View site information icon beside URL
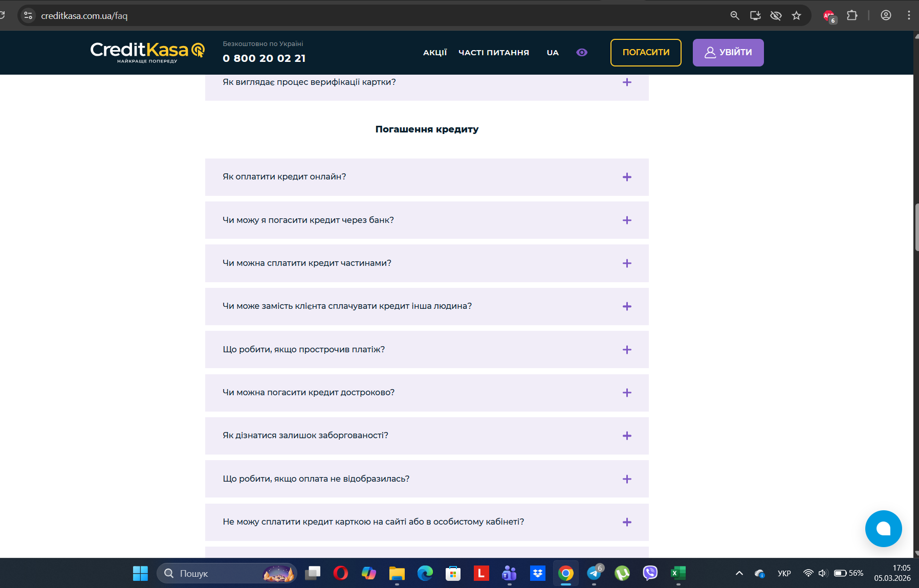This screenshot has width=919, height=588. [29, 15]
